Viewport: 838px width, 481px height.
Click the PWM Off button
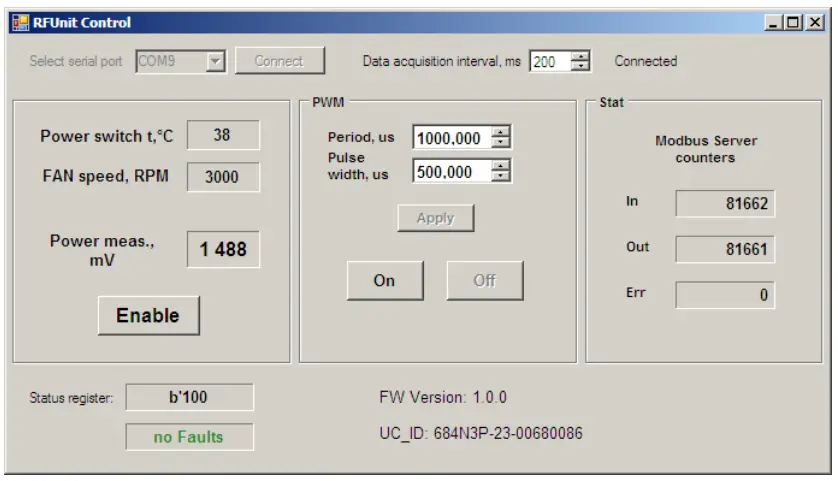(485, 281)
